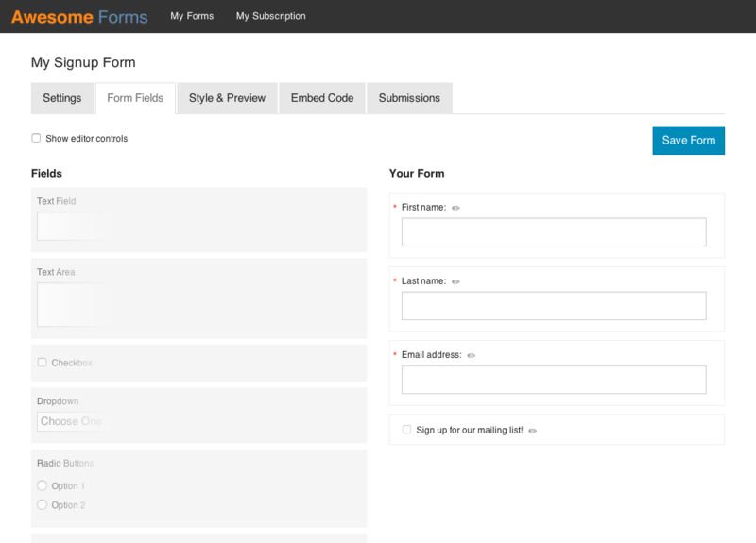Open My Subscription in the top navigation

270,16
